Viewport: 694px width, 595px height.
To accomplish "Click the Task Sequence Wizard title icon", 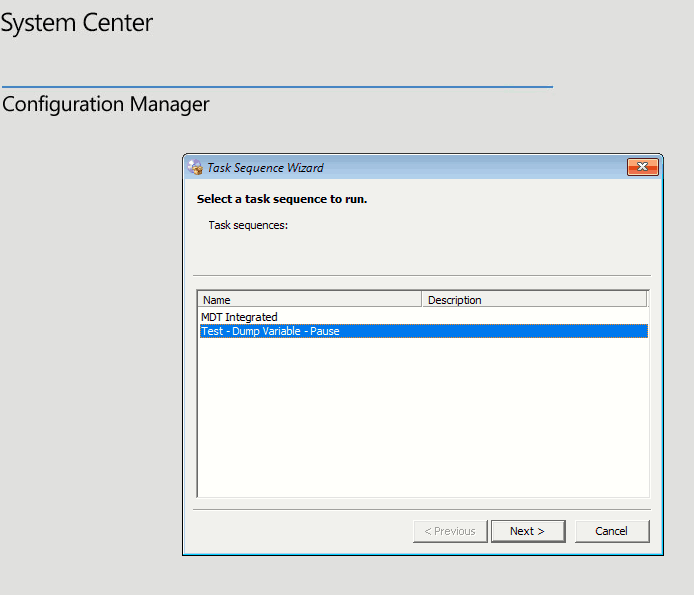I will tap(195, 167).
